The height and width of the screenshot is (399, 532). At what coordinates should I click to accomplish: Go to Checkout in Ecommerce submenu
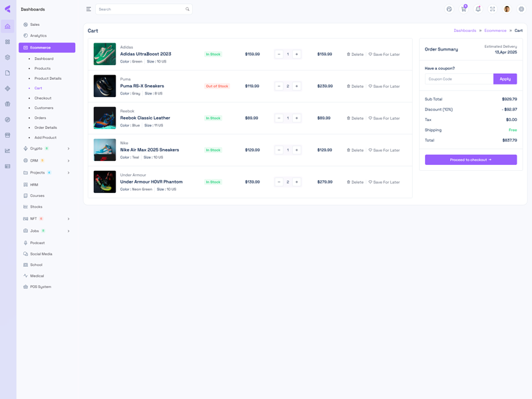coord(43,98)
